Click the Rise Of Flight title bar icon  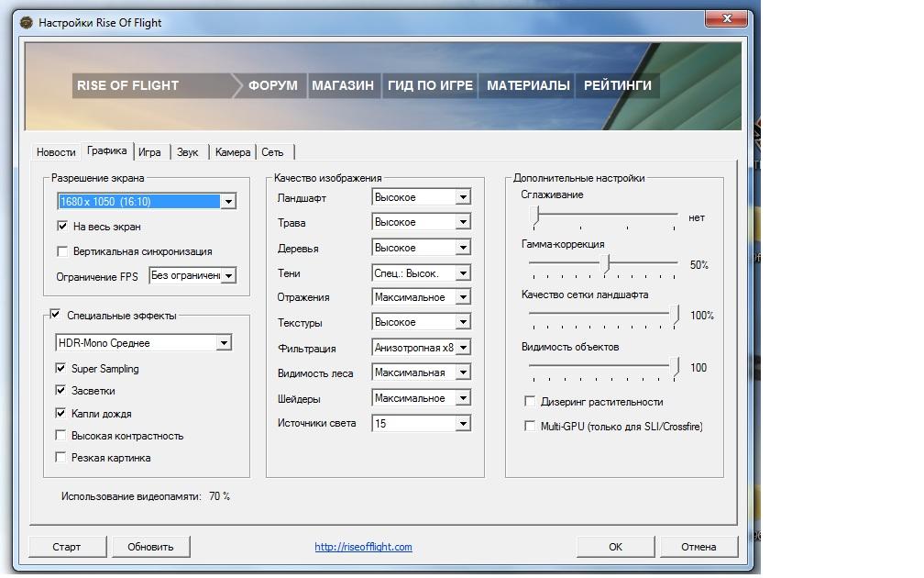click(x=27, y=23)
